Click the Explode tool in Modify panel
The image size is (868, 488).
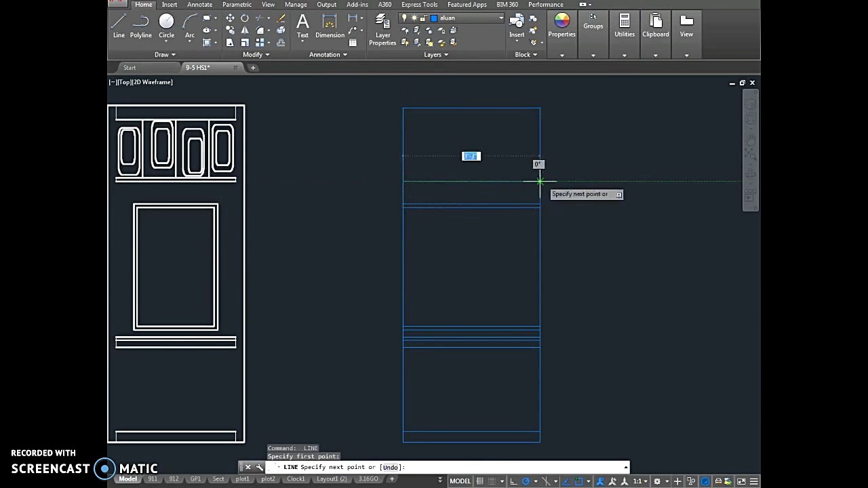[x=281, y=30]
